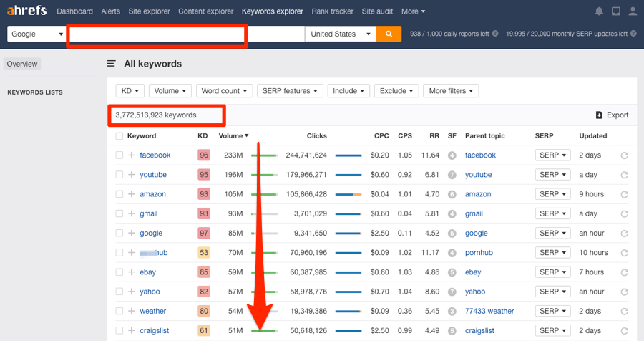
Task: Expand the SERP features filter
Action: click(290, 90)
